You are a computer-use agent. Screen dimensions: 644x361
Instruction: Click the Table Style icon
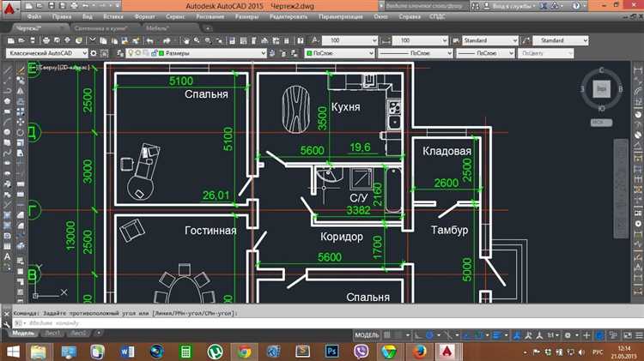[456, 40]
